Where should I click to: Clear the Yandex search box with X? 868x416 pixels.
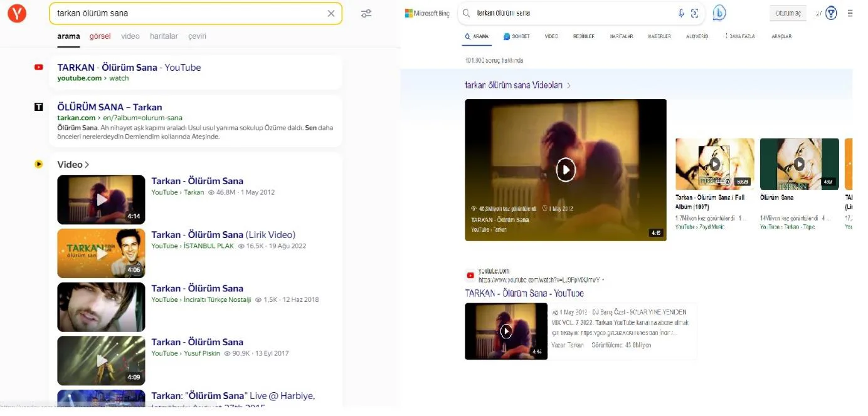tap(331, 13)
